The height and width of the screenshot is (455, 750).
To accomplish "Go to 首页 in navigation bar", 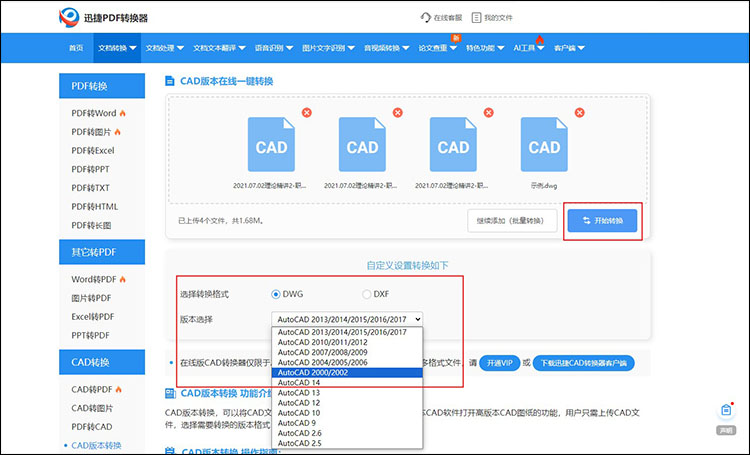I will 76,48.
